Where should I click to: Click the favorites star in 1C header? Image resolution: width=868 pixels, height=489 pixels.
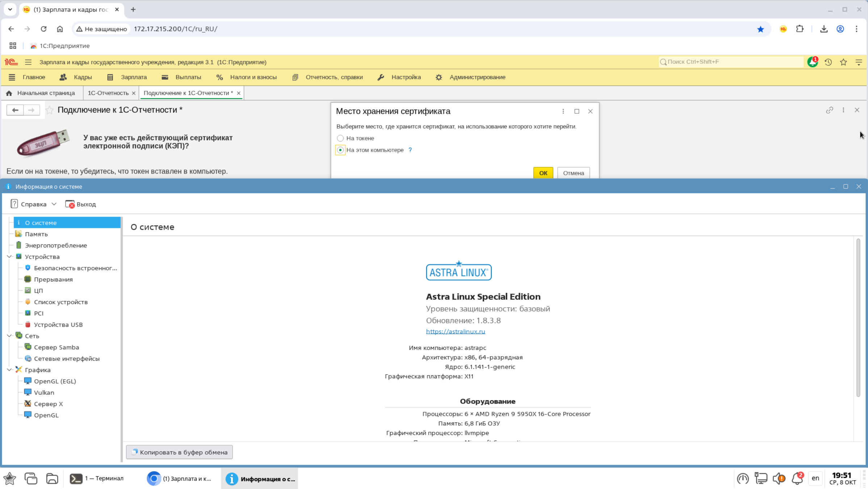pos(843,62)
